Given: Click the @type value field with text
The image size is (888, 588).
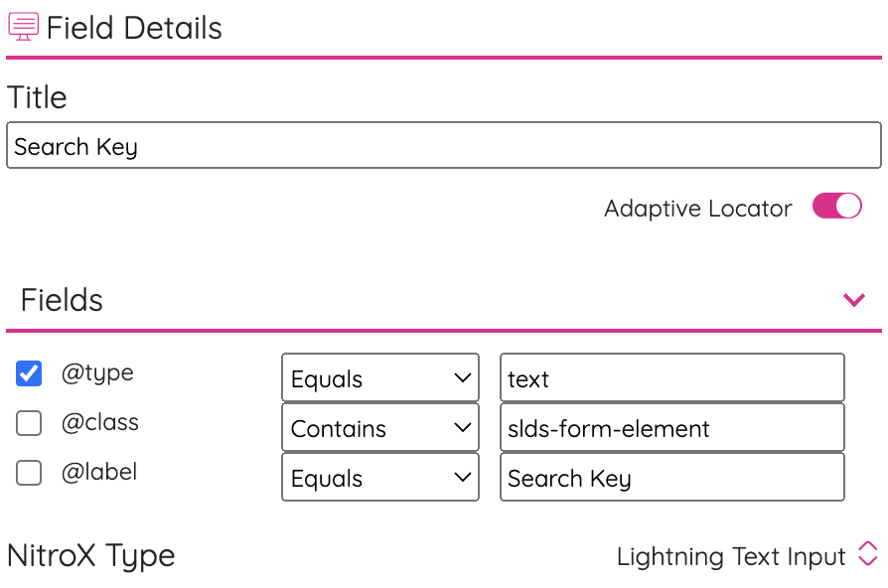Looking at the screenshot, I should pos(672,377).
